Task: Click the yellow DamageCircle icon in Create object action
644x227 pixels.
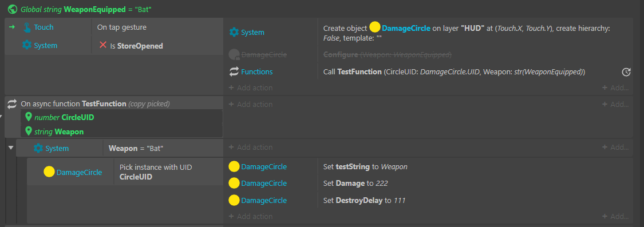Action: 374,28
